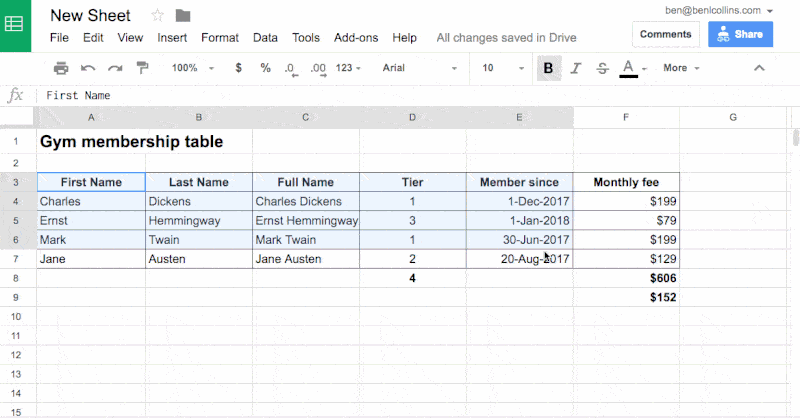Select the Paint format roller icon
Image resolution: width=800 pixels, height=418 pixels.
point(142,68)
